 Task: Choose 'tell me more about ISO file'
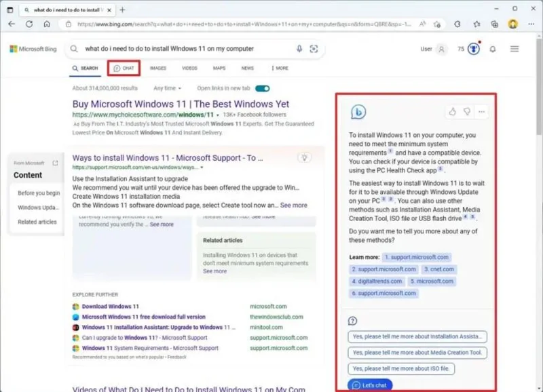(401, 368)
